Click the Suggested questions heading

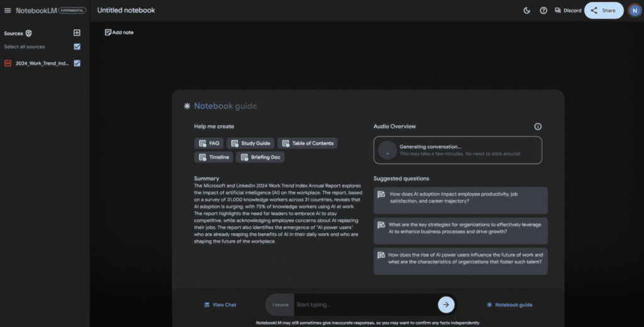coord(401,179)
